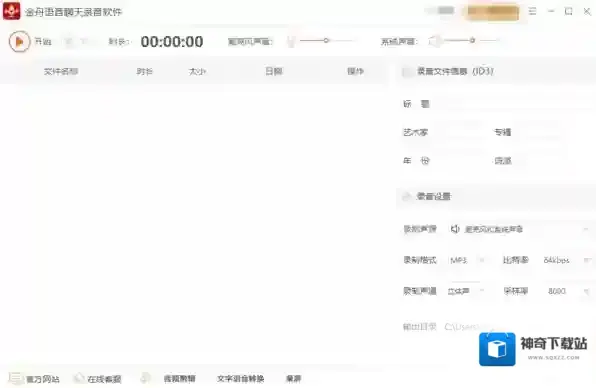Click the 年份 input field

[458, 161]
